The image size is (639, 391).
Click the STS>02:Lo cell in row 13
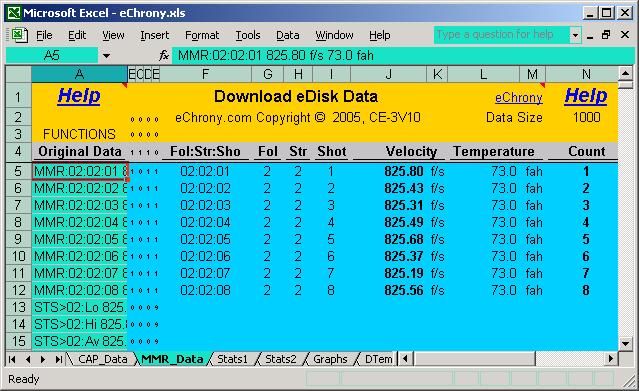pyautogui.click(x=79, y=307)
